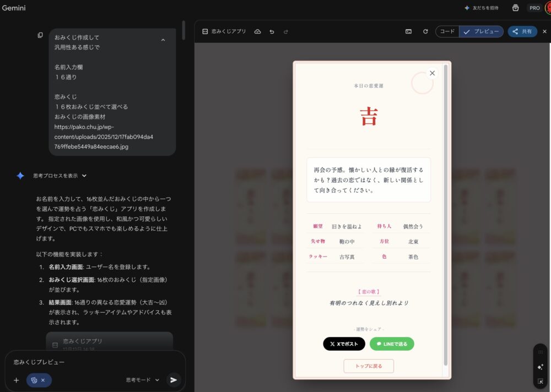Screen dimensions: 551x392
Task: Collapse the prompt message with the chevron
Action: pos(164,40)
